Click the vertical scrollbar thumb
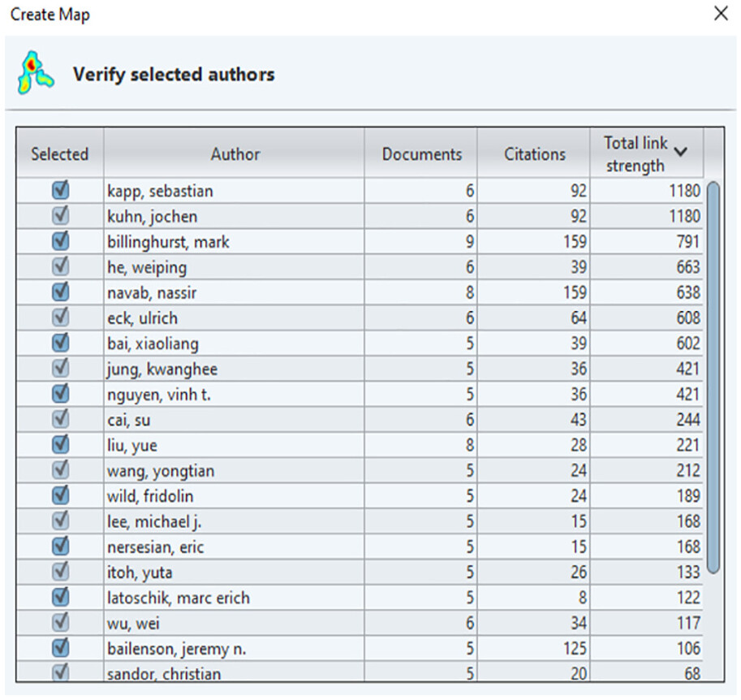The height and width of the screenshot is (700, 741). tap(713, 378)
